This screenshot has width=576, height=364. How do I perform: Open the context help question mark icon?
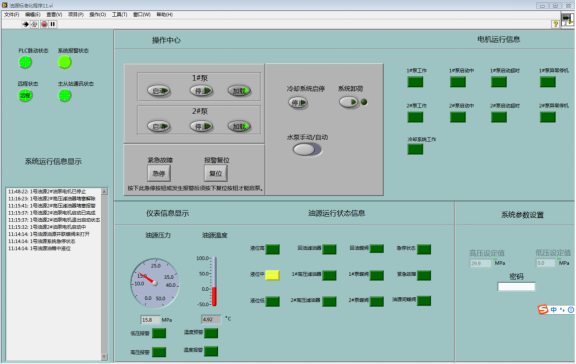555,24
